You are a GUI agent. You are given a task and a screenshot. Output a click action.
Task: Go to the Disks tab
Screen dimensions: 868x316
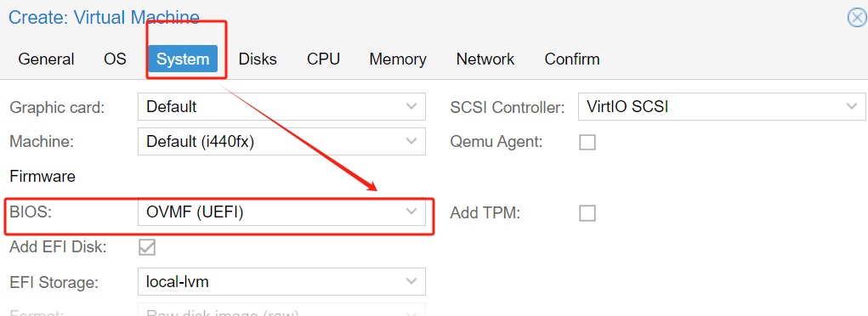coord(258,59)
